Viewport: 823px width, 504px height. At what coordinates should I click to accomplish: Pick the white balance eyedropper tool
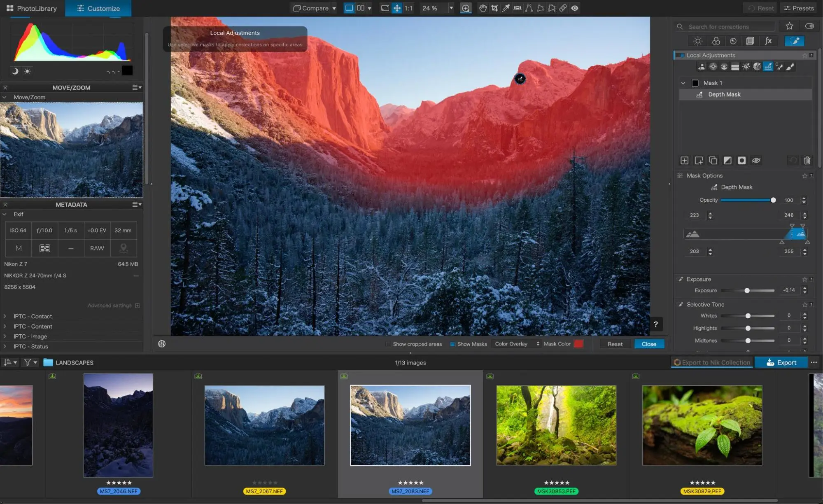click(506, 8)
